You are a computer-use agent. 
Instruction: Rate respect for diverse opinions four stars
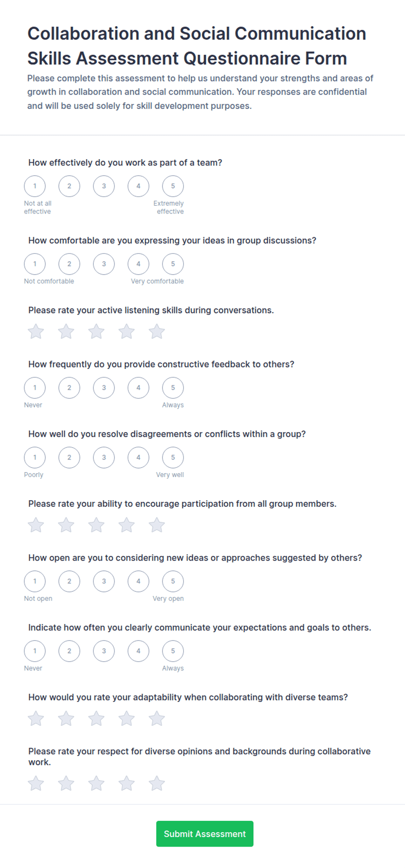click(127, 783)
